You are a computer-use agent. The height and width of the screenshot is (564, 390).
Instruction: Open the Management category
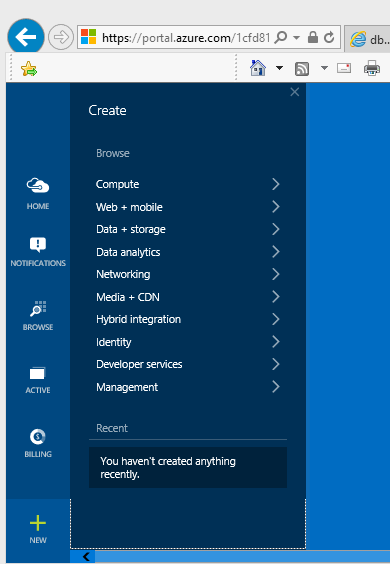click(x=188, y=387)
